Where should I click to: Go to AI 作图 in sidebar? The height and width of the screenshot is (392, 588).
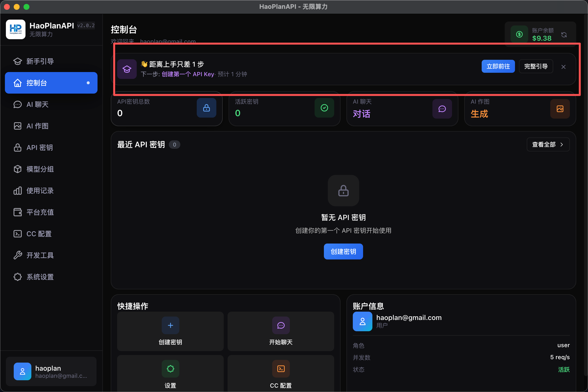[x=51, y=126]
